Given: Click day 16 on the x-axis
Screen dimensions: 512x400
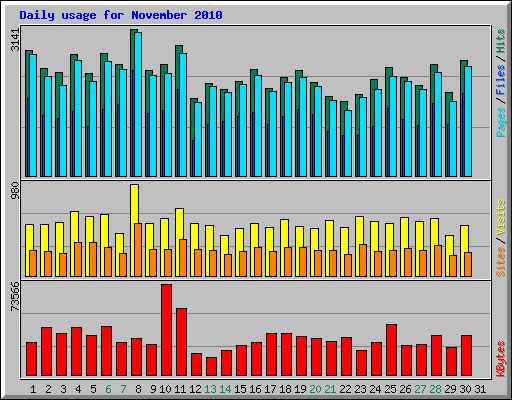Looking at the screenshot, I should click(x=255, y=389).
